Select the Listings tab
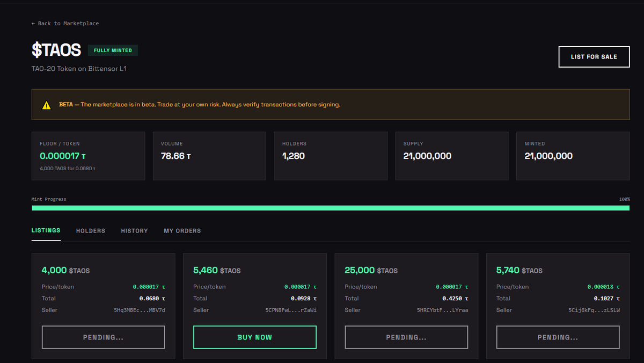Image resolution: width=644 pixels, height=363 pixels. (x=46, y=231)
